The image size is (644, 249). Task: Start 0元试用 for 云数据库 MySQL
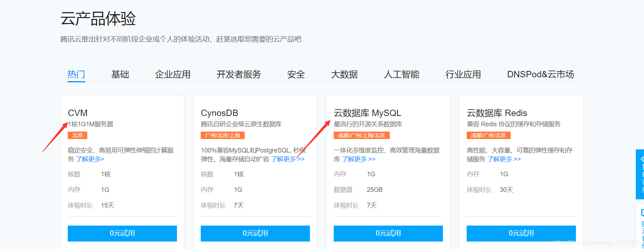[388, 233]
